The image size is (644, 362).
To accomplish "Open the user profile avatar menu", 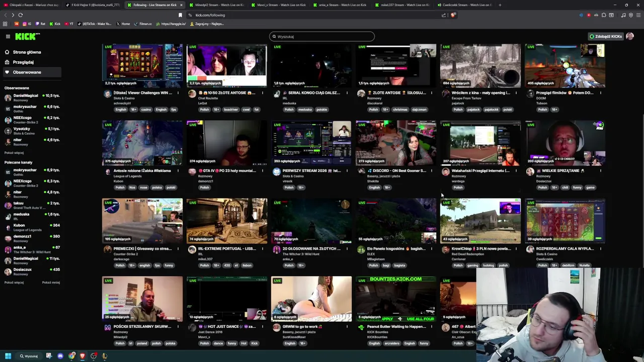I will coord(630,36).
